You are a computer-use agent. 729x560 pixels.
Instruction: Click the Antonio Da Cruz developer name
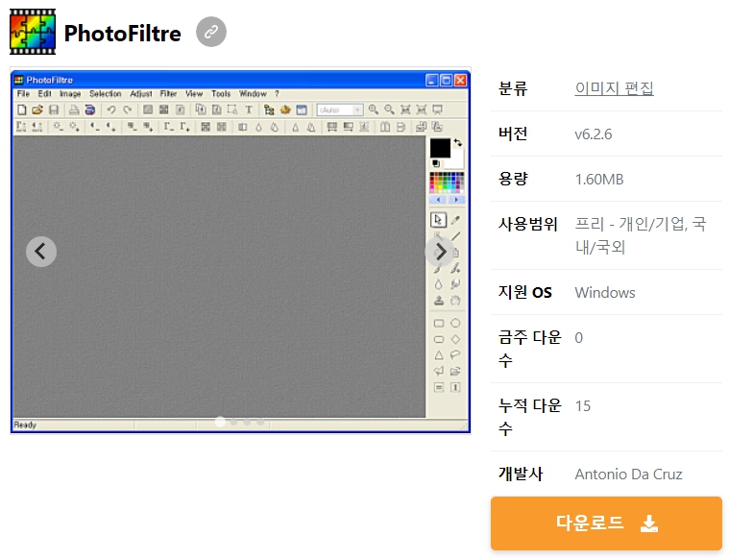[x=628, y=474]
